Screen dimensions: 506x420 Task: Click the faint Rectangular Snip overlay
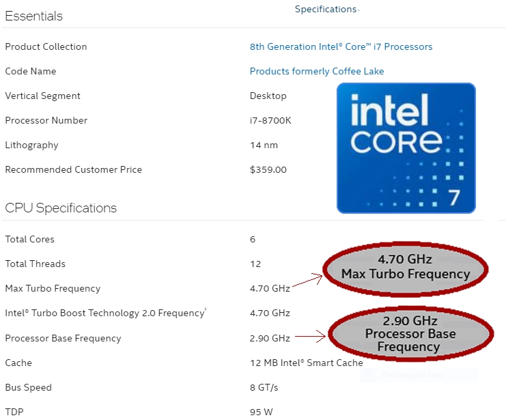click(x=419, y=375)
